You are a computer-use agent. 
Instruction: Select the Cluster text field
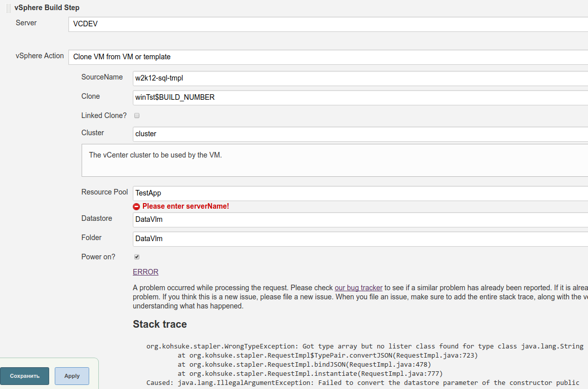click(x=360, y=134)
